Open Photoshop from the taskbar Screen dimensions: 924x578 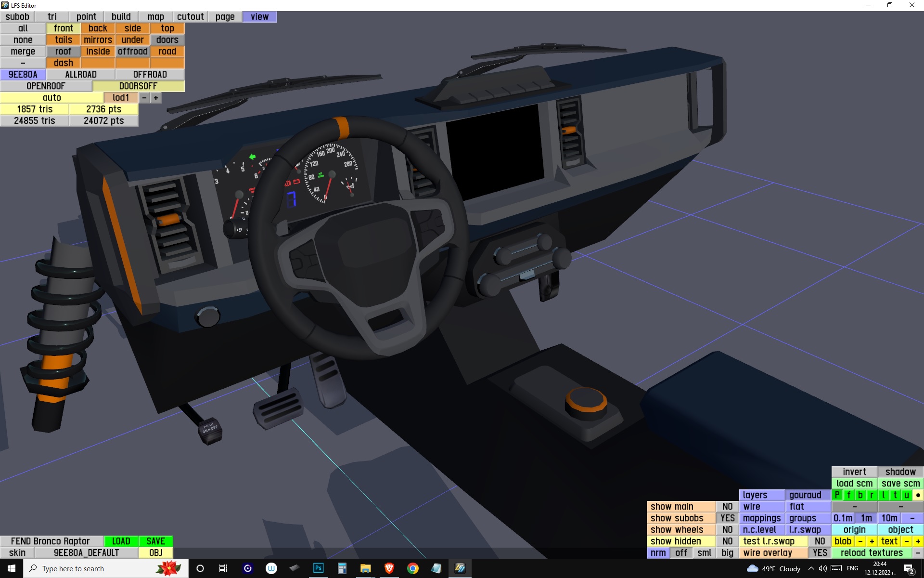click(x=318, y=568)
